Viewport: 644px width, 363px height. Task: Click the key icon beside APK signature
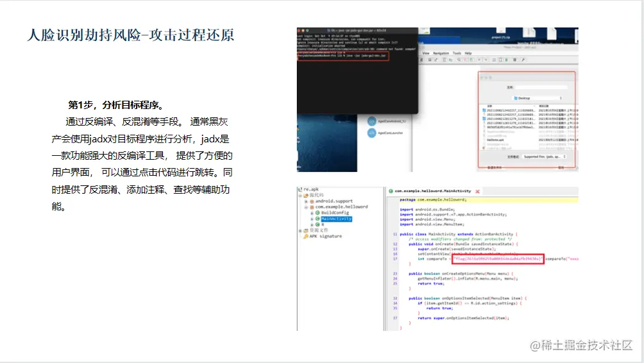coord(305,236)
